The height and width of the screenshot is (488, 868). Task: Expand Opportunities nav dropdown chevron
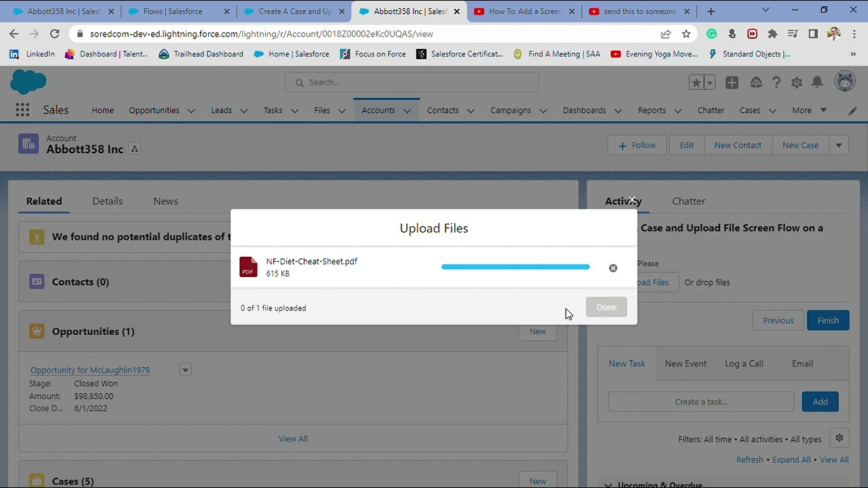coord(191,110)
